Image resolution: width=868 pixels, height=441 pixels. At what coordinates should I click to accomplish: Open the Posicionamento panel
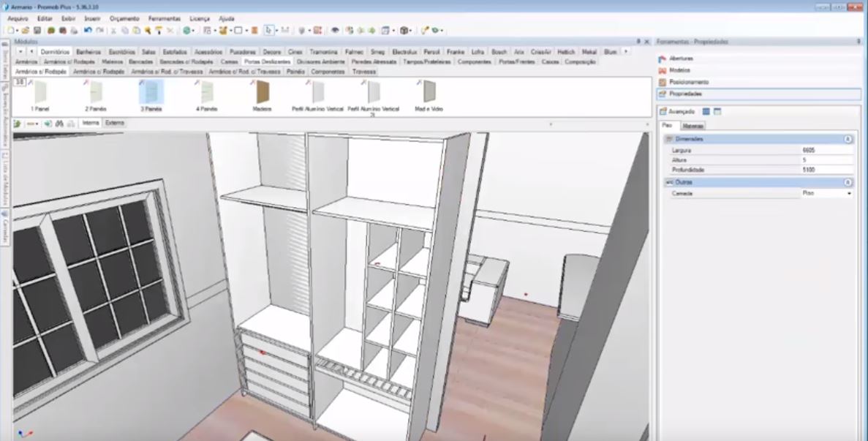pos(692,82)
